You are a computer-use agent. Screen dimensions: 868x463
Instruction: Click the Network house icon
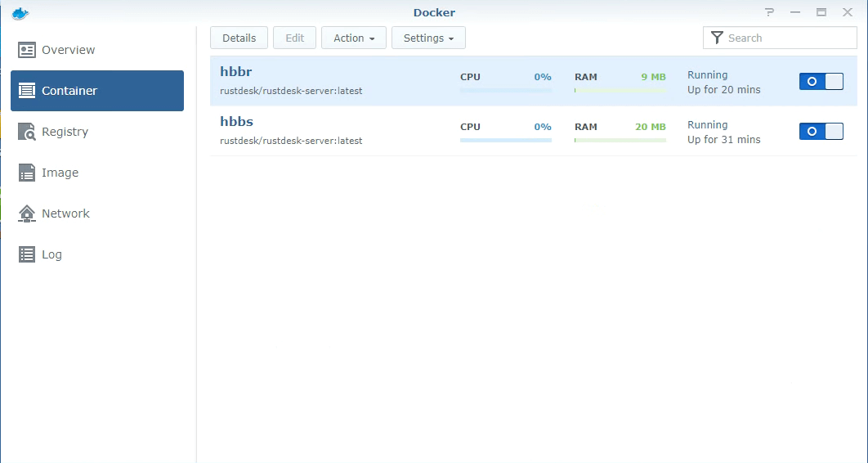[x=27, y=214]
